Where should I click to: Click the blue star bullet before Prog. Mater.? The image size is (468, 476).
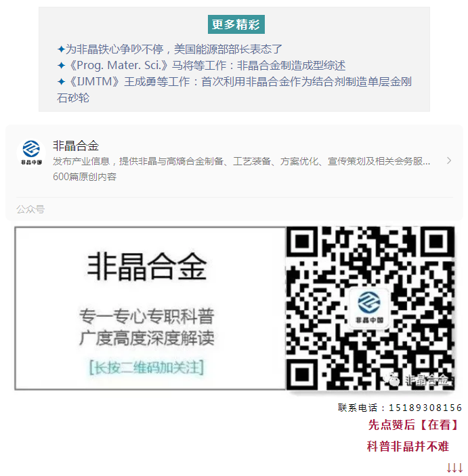click(x=61, y=66)
